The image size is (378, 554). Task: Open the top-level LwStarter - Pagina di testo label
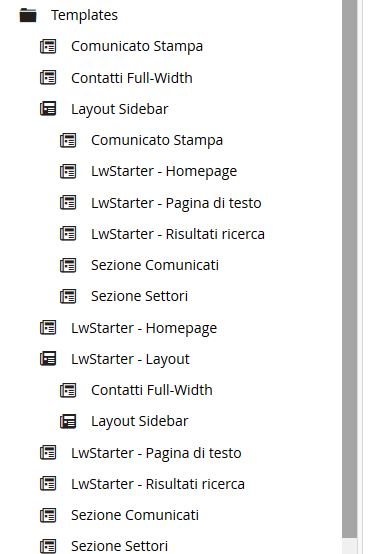(x=156, y=453)
